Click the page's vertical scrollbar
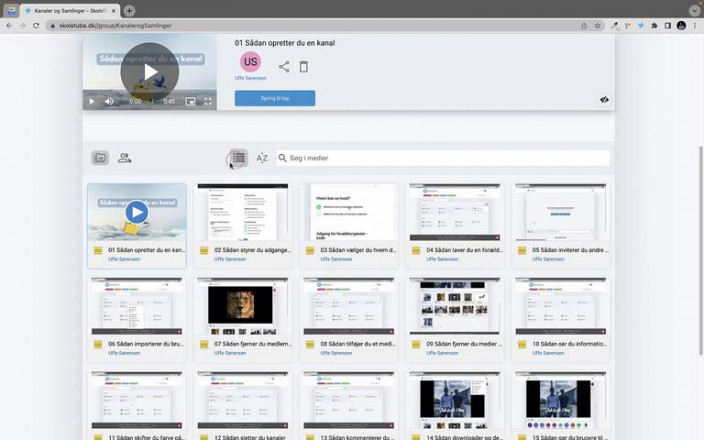This screenshot has width=704, height=440. pos(700,250)
